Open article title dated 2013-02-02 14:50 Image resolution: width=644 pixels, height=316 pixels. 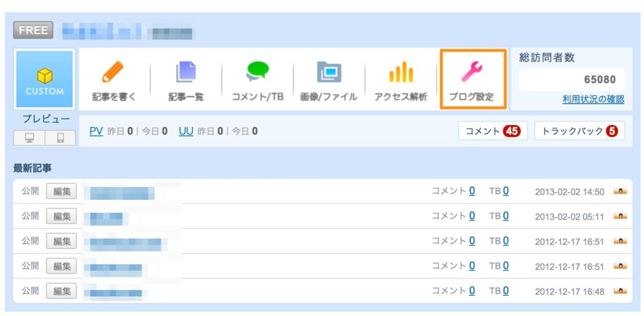point(120,193)
